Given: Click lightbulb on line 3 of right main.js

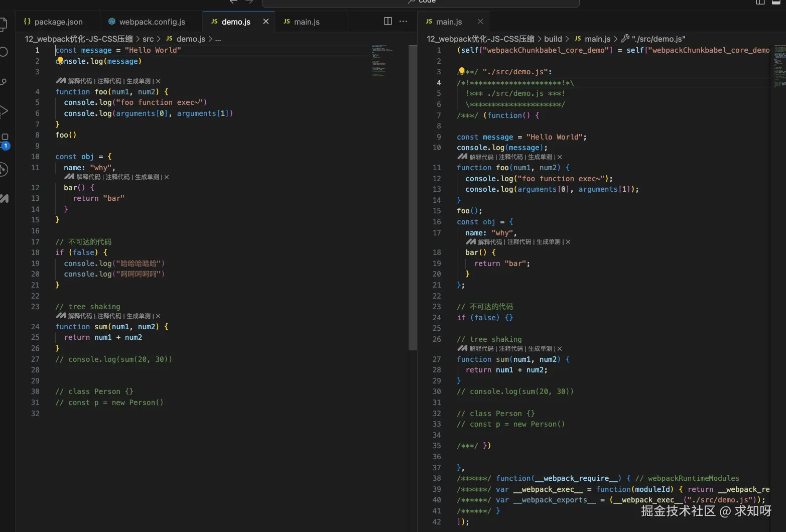Looking at the screenshot, I should point(461,71).
